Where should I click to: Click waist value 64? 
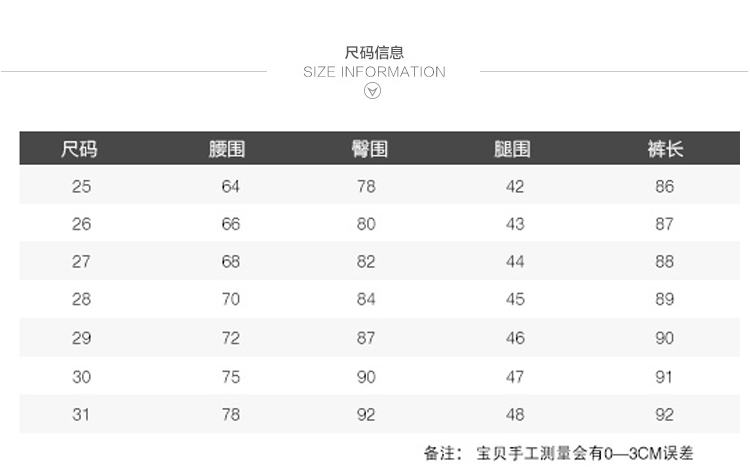tap(231, 186)
